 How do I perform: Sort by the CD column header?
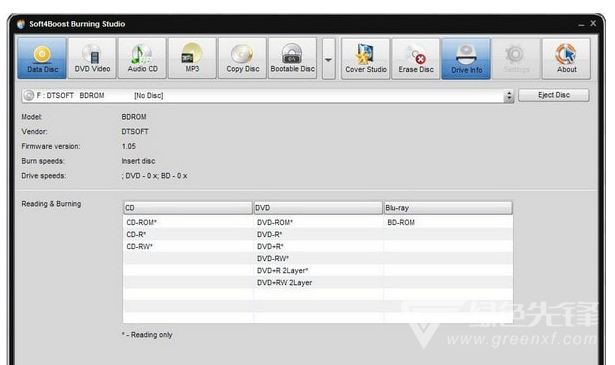(188, 208)
